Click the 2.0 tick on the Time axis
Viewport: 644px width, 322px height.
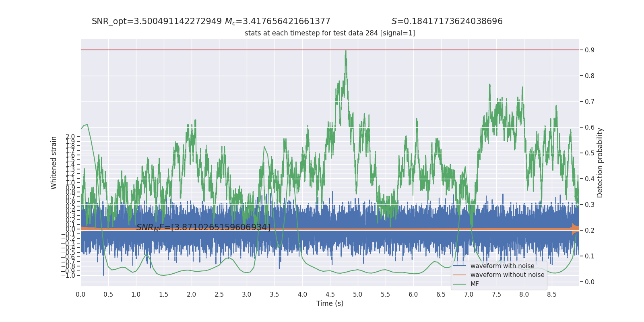tap(191, 295)
